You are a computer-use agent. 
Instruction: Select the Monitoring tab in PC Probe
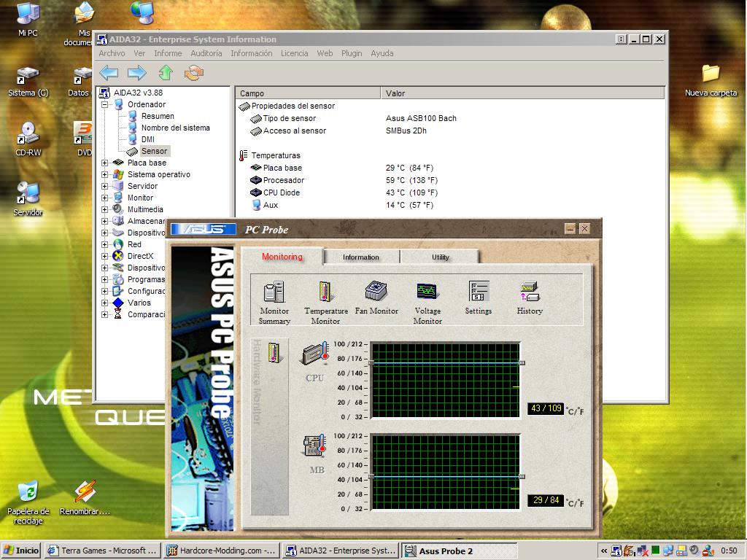pyautogui.click(x=282, y=257)
